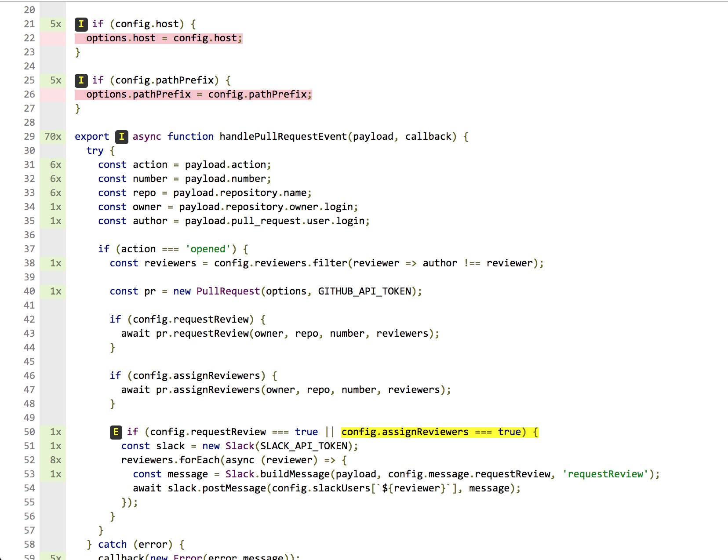Click the 8x hit count on line 52
Image resolution: width=728 pixels, height=560 pixels.
56,460
